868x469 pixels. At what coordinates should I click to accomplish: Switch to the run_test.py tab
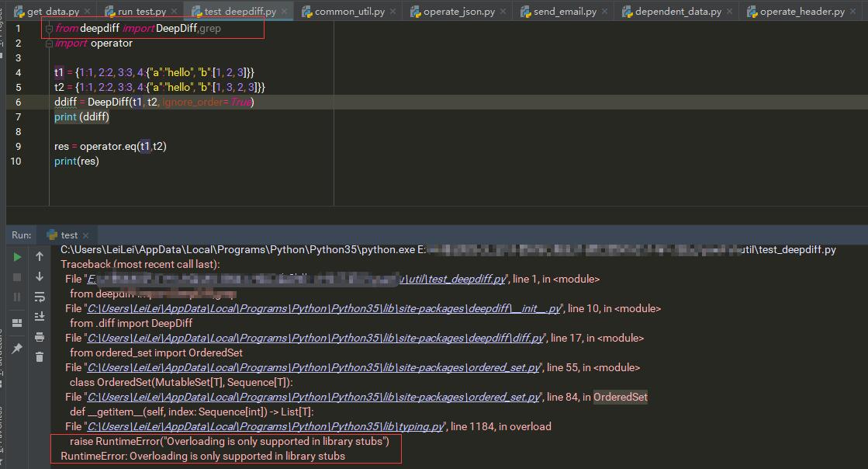[142, 11]
